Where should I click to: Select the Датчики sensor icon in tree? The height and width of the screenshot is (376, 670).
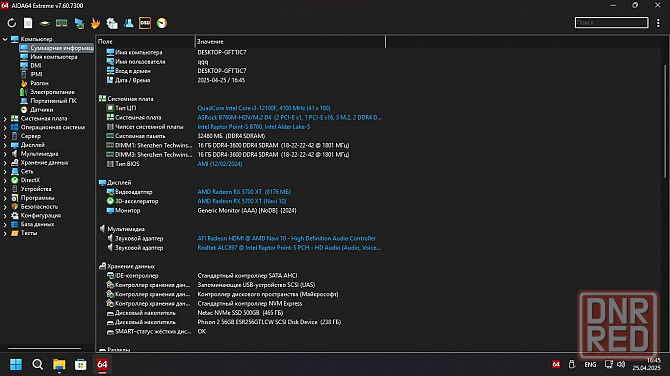click(x=24, y=110)
